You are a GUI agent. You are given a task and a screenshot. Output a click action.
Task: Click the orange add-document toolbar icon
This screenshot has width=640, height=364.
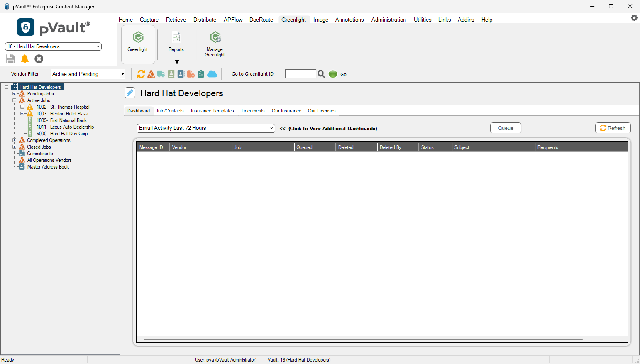coord(191,74)
